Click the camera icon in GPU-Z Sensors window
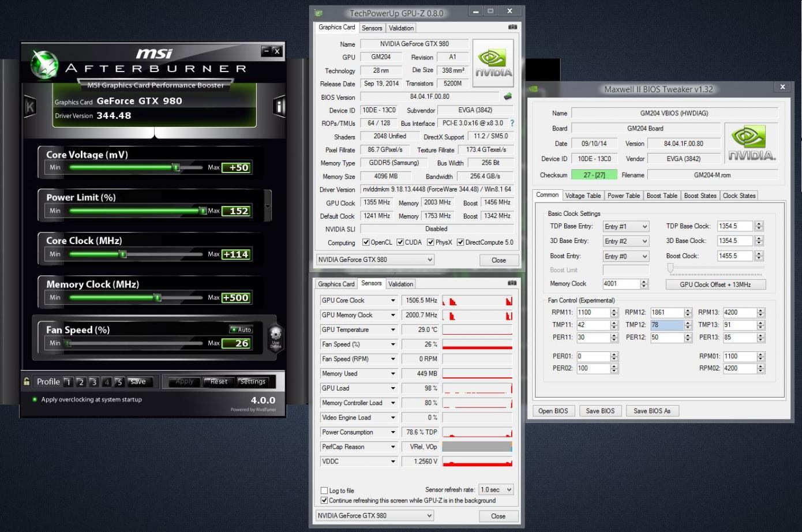This screenshot has height=532, width=802. (512, 283)
